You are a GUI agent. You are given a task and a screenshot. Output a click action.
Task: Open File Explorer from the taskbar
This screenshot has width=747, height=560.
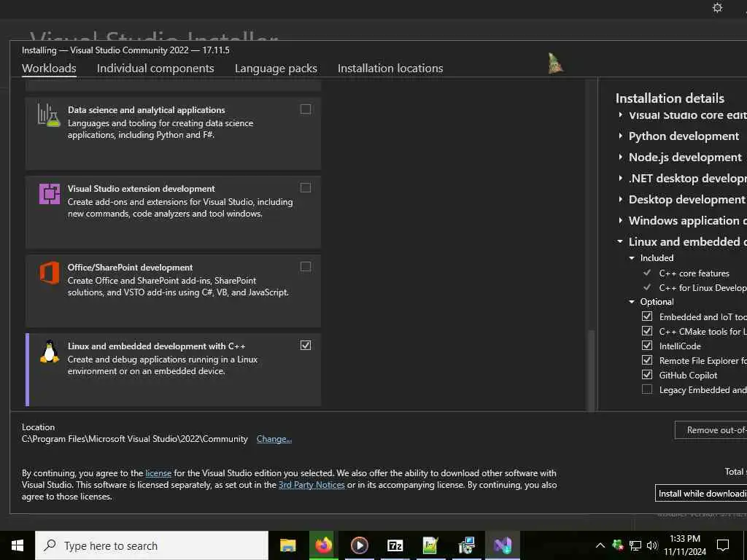click(287, 545)
